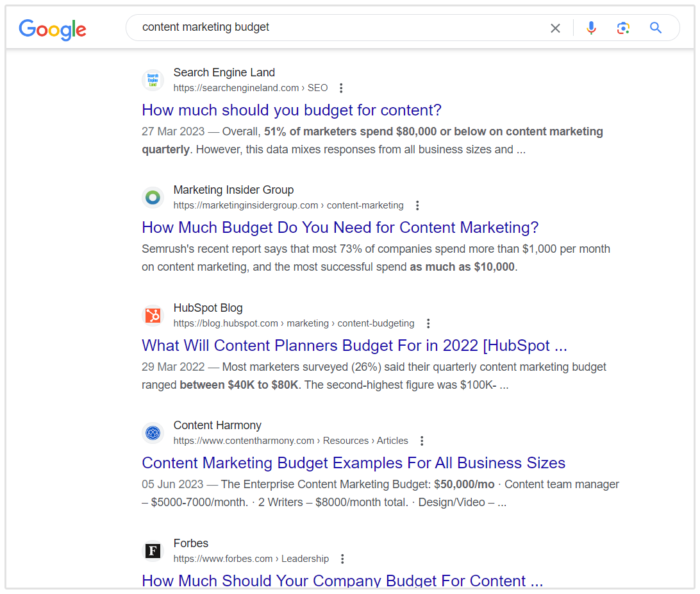
Task: Clear the search box text
Action: 555,28
